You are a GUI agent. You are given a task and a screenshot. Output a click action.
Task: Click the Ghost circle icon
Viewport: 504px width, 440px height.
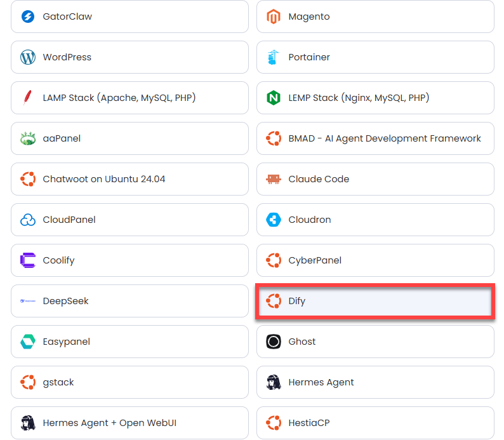(x=274, y=342)
